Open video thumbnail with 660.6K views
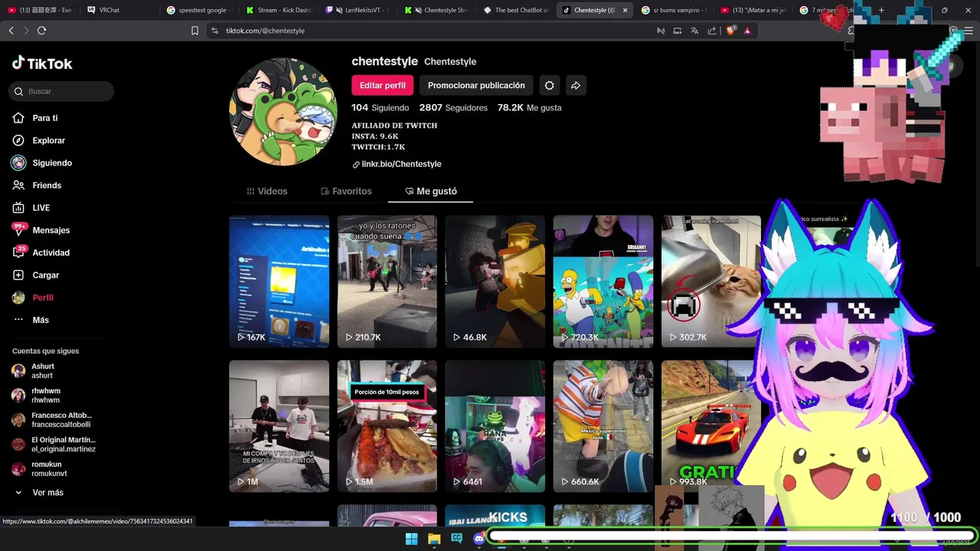980x551 pixels. 603,426
